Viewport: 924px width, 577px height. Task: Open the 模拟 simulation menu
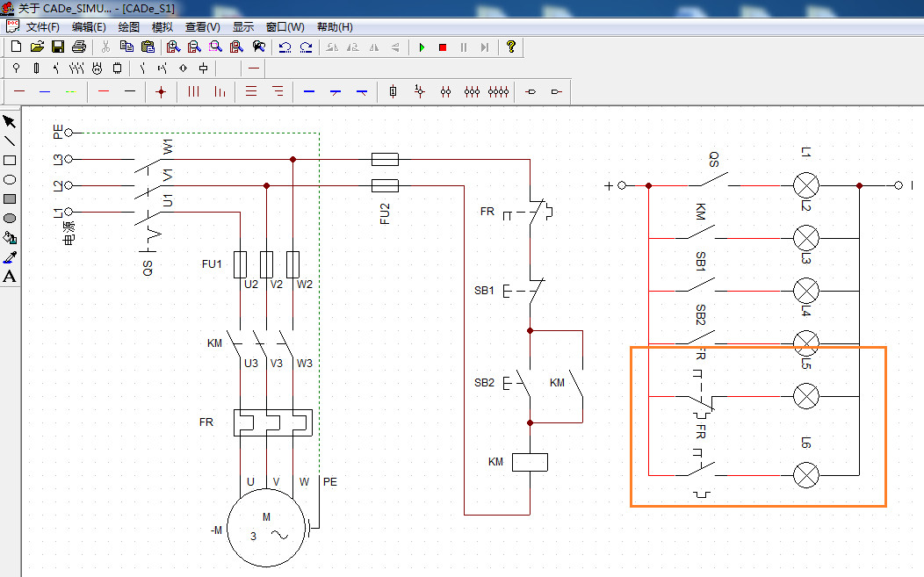point(162,26)
